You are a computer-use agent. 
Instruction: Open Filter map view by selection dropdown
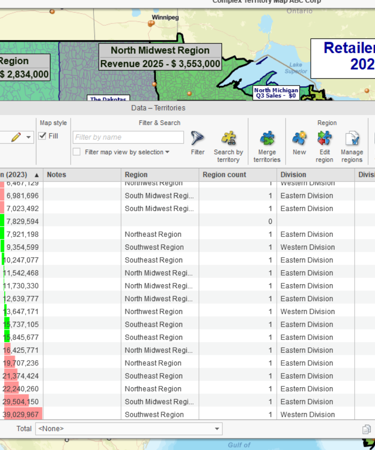(167, 152)
